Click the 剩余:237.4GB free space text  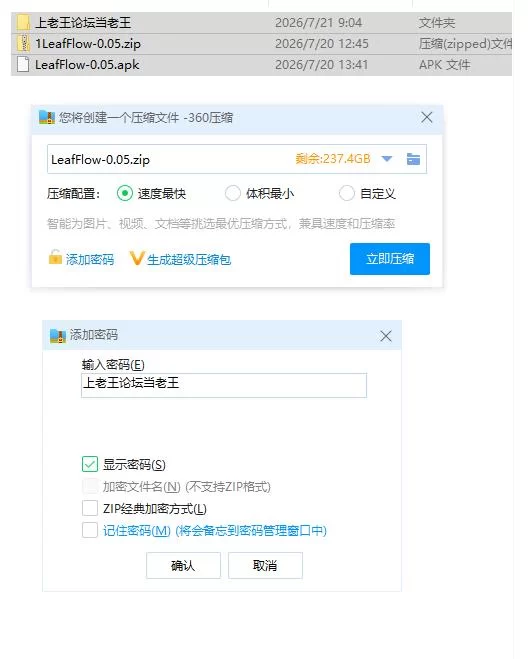(x=333, y=159)
